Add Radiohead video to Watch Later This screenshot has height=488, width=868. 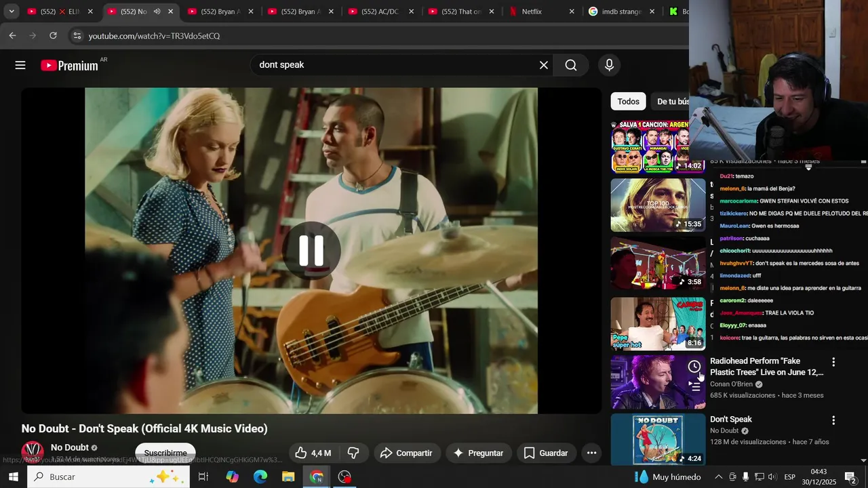[694, 367]
